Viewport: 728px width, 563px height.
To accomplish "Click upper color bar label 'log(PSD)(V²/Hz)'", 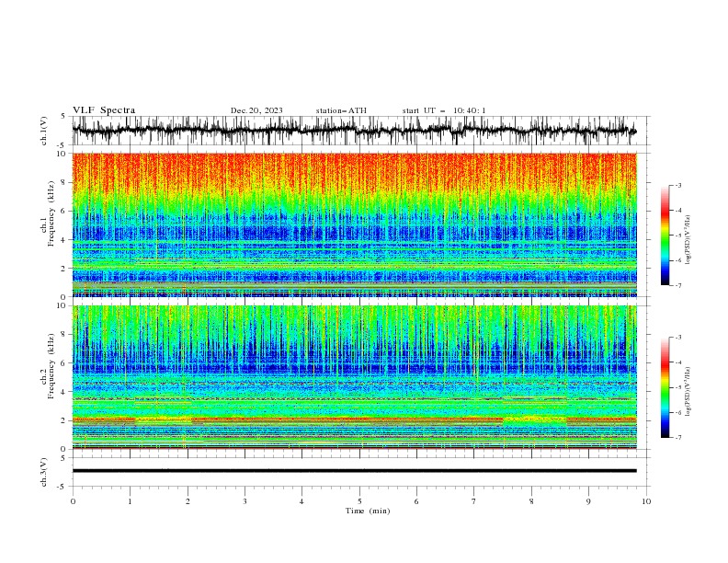I will coord(688,240).
